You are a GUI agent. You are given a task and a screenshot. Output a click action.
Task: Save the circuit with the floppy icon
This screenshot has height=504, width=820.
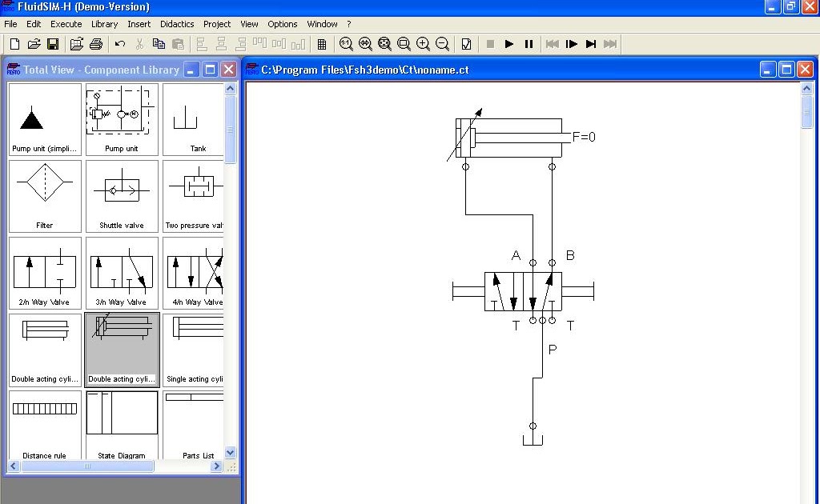[53, 44]
